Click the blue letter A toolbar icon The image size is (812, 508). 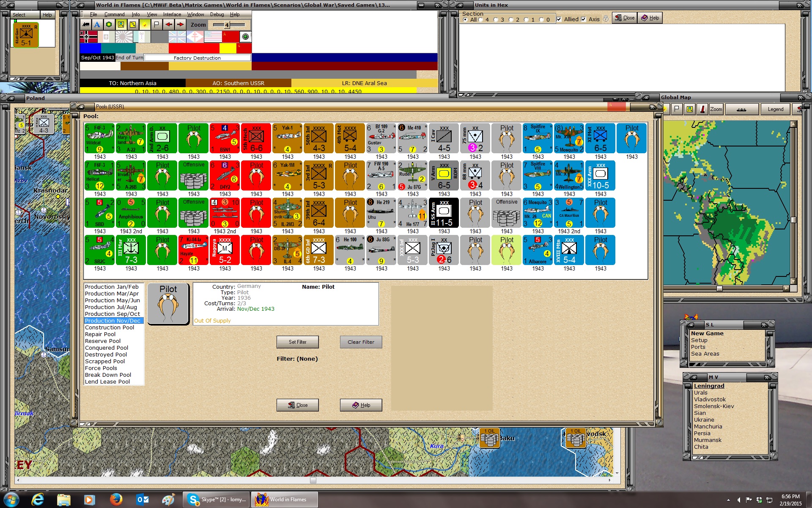(x=97, y=25)
